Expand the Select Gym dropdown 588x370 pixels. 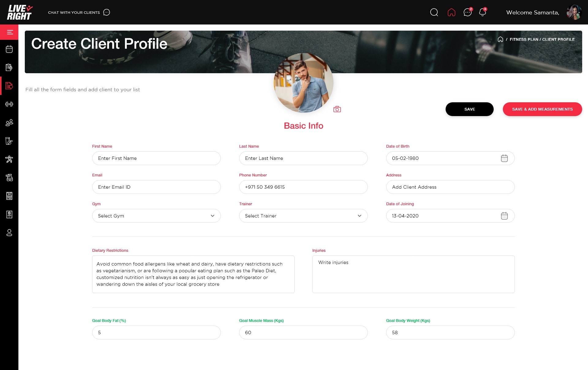156,216
